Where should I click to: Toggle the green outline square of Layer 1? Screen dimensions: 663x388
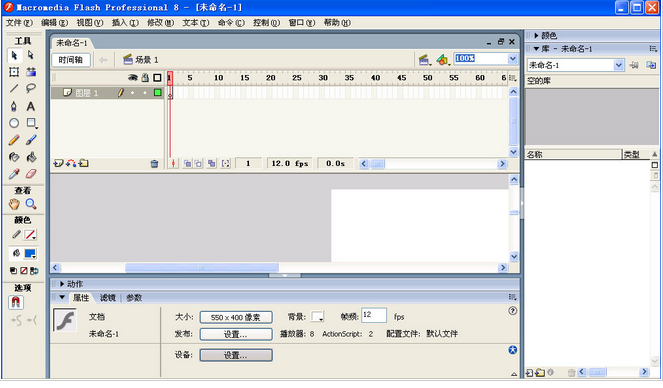[158, 93]
